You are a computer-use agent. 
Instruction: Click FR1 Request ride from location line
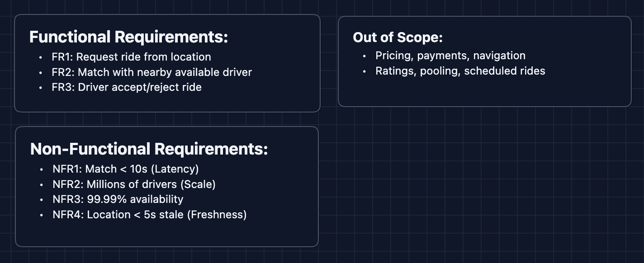click(131, 57)
